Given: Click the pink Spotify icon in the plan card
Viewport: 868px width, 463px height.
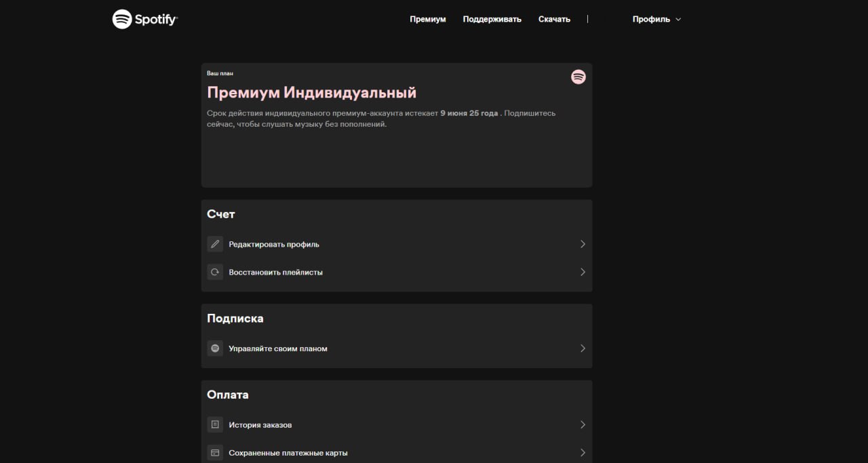Looking at the screenshot, I should click(x=578, y=77).
